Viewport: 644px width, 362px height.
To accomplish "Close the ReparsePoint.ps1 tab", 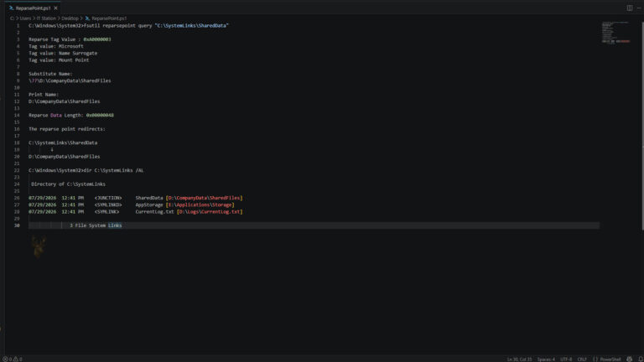I will coord(56,8).
